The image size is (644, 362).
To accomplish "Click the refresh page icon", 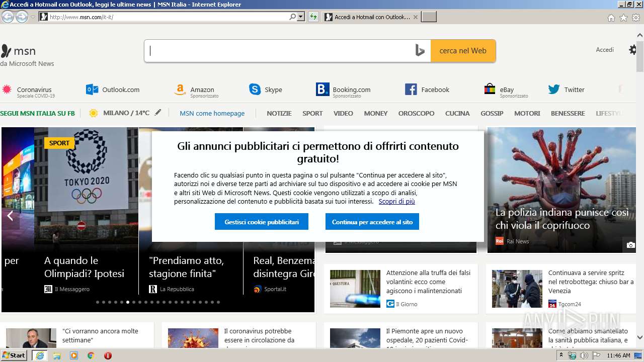I will click(313, 17).
